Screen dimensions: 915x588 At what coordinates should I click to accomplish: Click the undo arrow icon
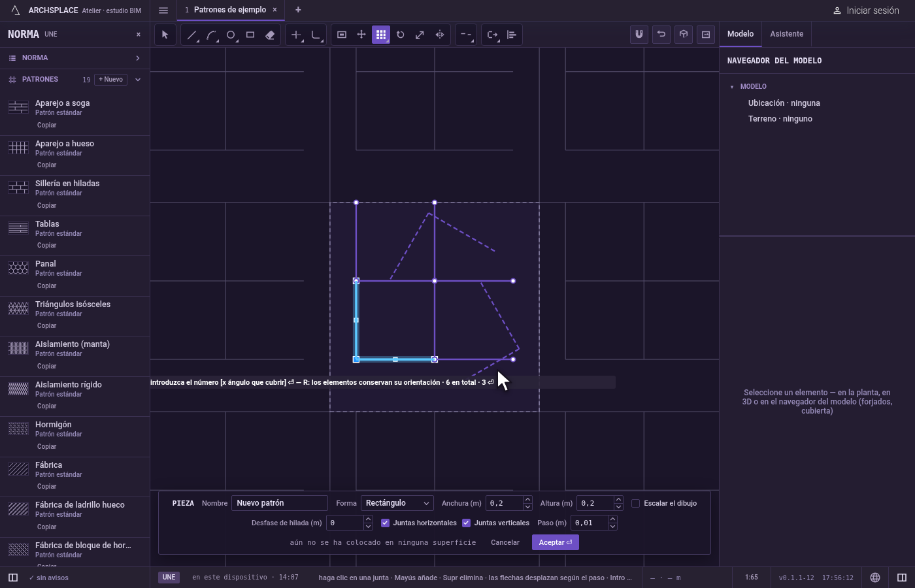tap(661, 35)
